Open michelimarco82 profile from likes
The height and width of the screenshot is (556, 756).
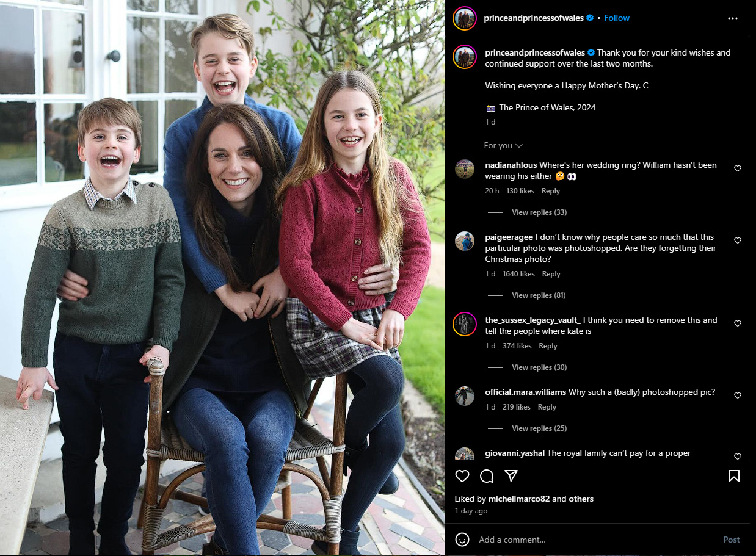[x=519, y=499]
